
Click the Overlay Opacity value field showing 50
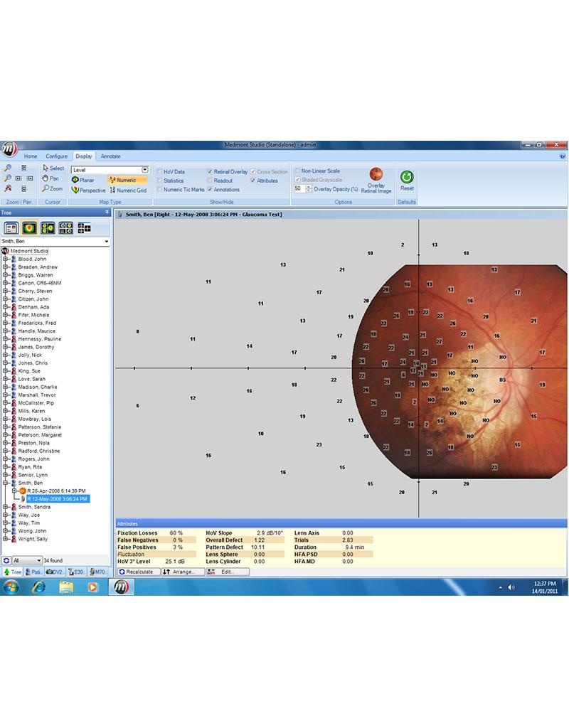(299, 189)
